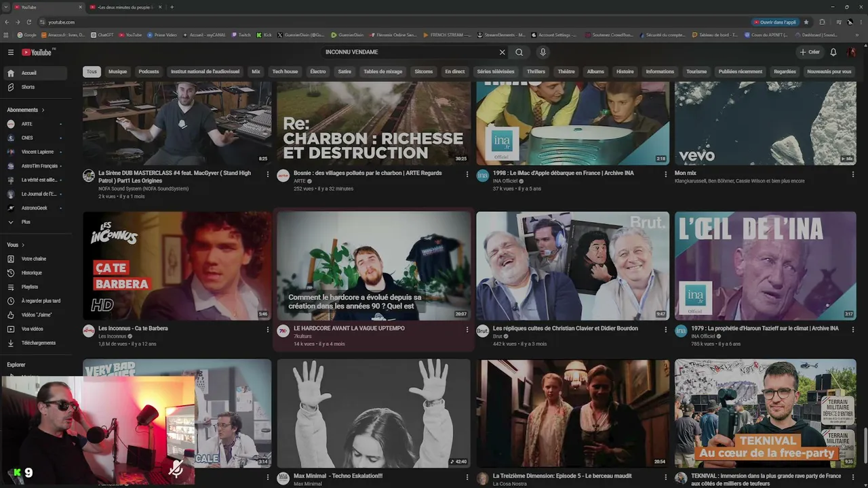Open the account avatar menu
Screen dimensions: 868x488
[x=852, y=52]
